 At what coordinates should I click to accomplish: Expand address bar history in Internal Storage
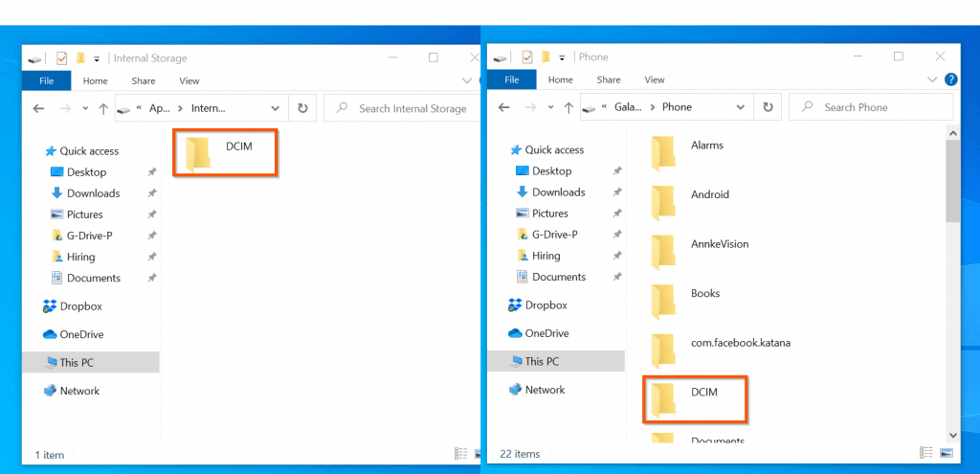click(275, 108)
